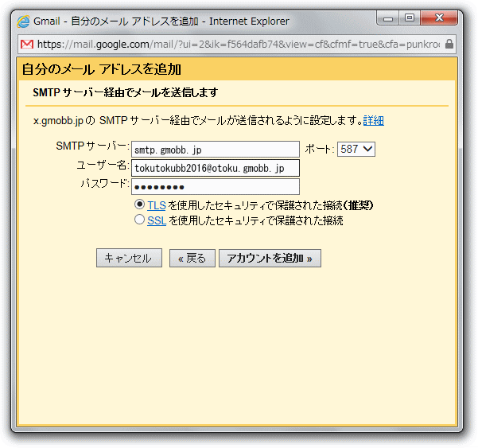Viewport: 478px width, 448px height.
Task: Open the SSL help link
Action: (157, 220)
